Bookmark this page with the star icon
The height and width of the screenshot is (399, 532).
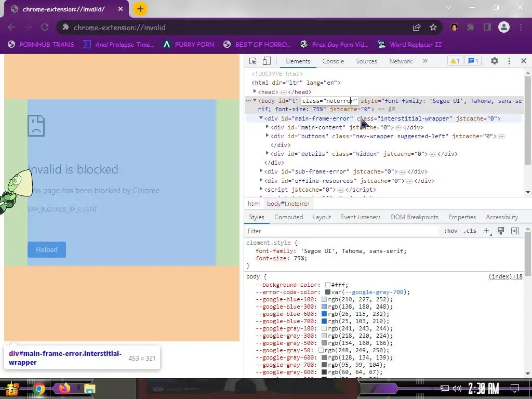click(x=433, y=28)
